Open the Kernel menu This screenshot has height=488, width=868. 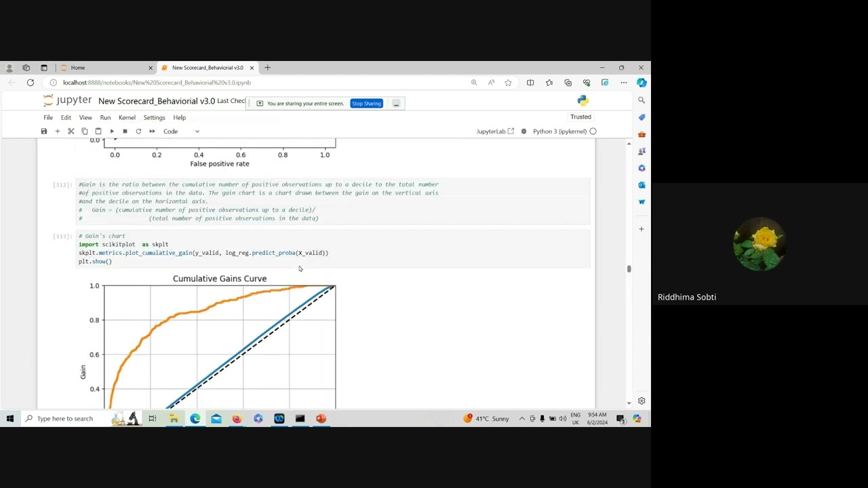[127, 117]
